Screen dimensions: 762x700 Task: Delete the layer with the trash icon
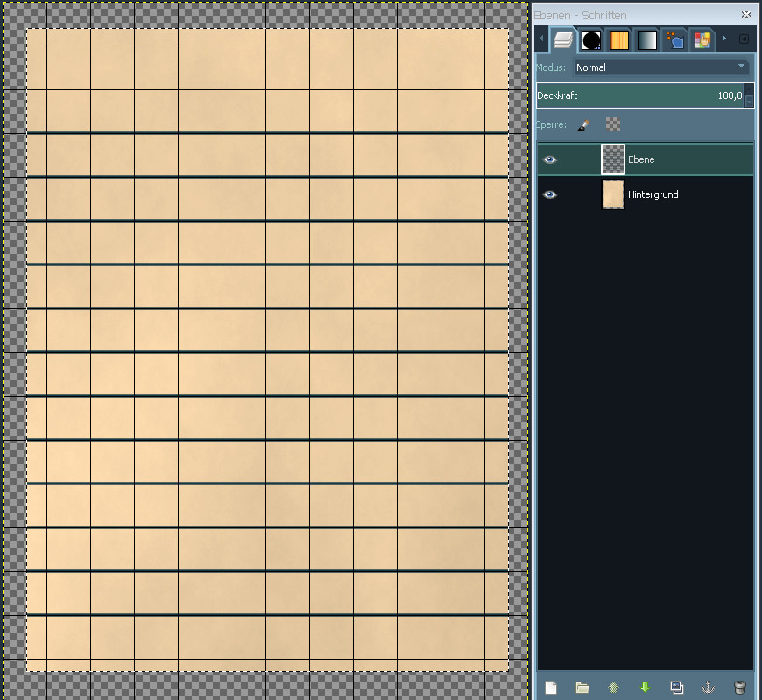(x=740, y=688)
